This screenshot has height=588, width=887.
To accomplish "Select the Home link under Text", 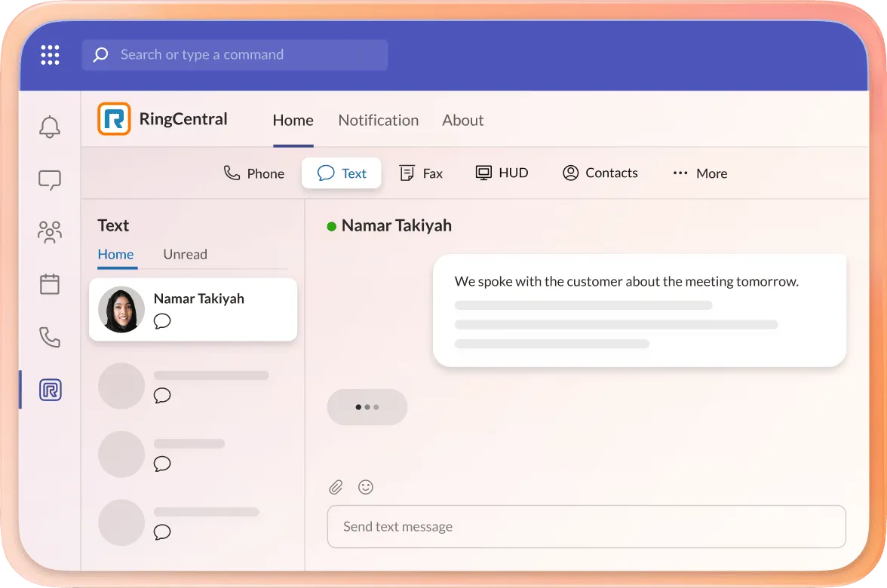I will tap(116, 254).
